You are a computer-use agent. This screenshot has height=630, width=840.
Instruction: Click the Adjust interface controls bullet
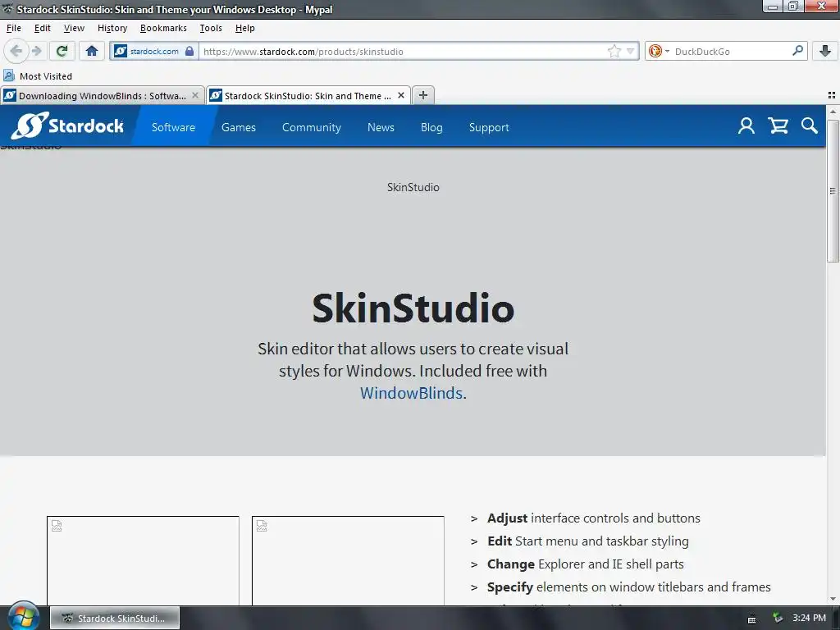click(x=593, y=518)
